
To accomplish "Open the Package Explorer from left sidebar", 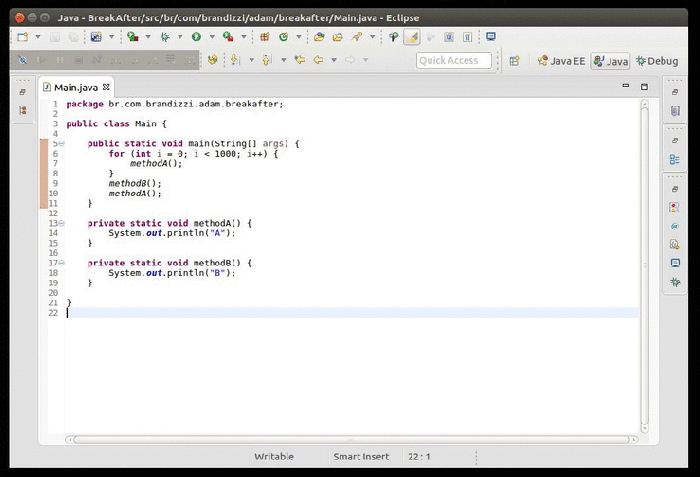I will 22,110.
